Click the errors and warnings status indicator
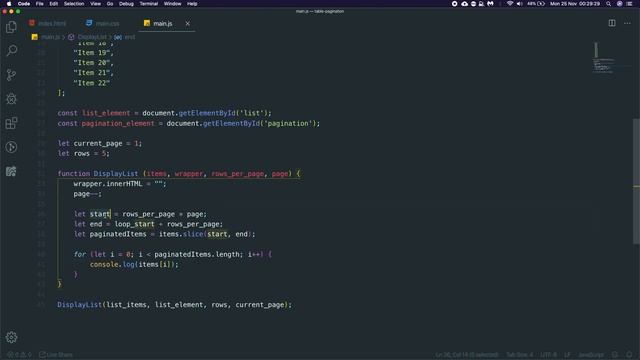Image resolution: width=640 pixels, height=360 pixels. tap(19, 355)
